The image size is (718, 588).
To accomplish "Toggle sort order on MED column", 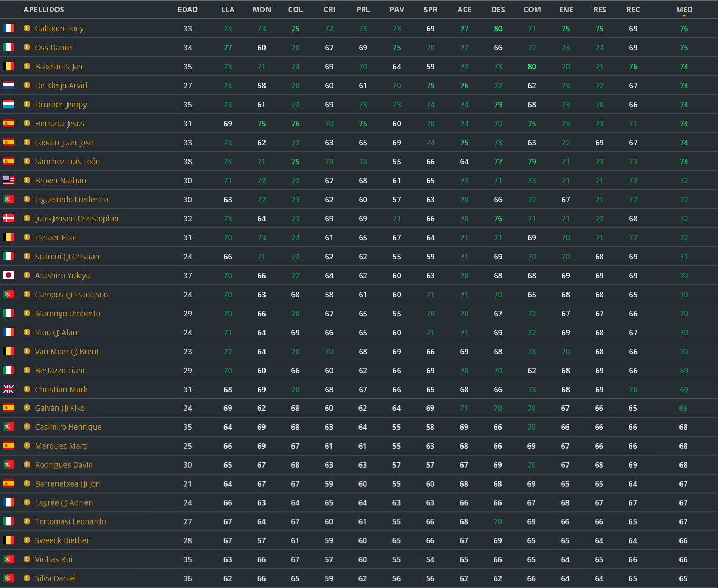I will 684,10.
